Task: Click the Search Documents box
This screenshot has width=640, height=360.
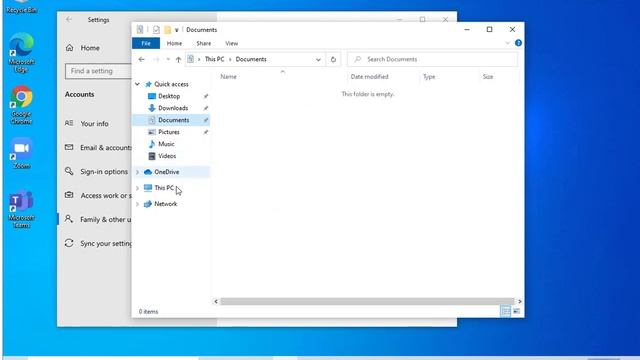Action: pyautogui.click(x=432, y=60)
